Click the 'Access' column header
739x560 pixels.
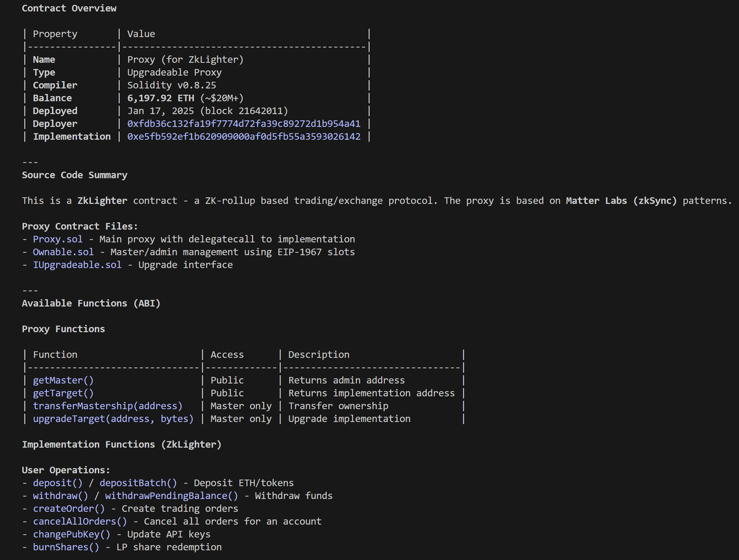coord(227,354)
